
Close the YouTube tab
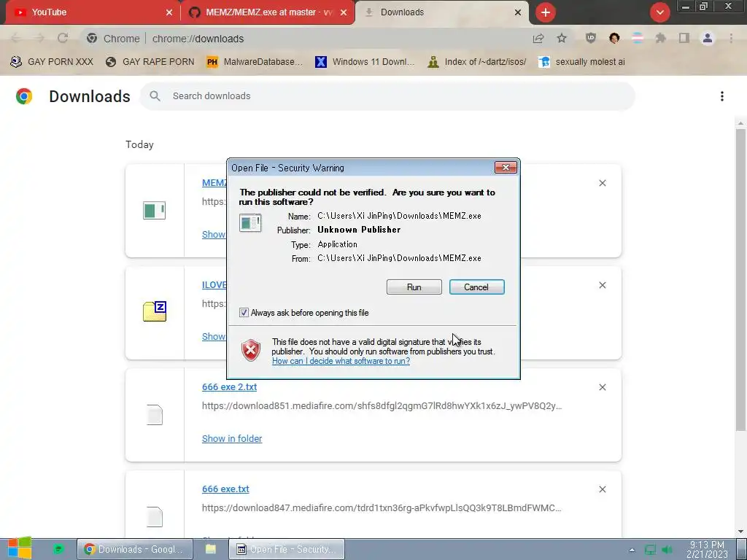(169, 12)
